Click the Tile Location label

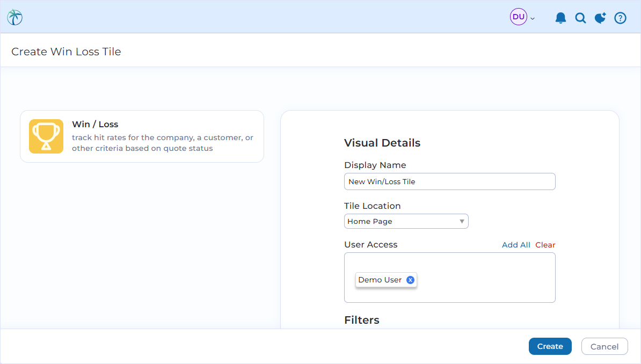pyautogui.click(x=373, y=206)
